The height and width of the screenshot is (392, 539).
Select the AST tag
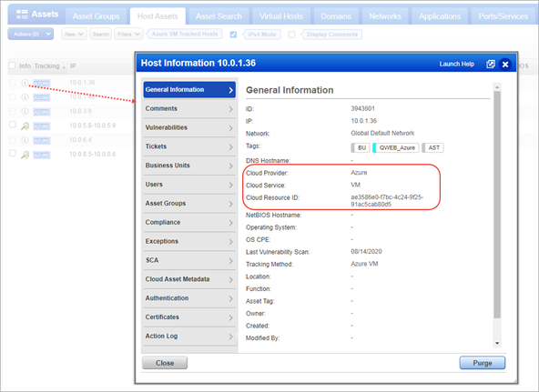(x=432, y=148)
